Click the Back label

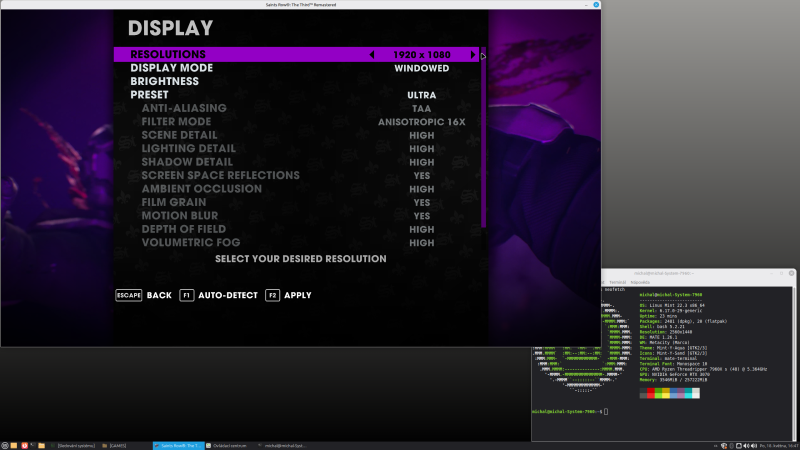tap(159, 295)
